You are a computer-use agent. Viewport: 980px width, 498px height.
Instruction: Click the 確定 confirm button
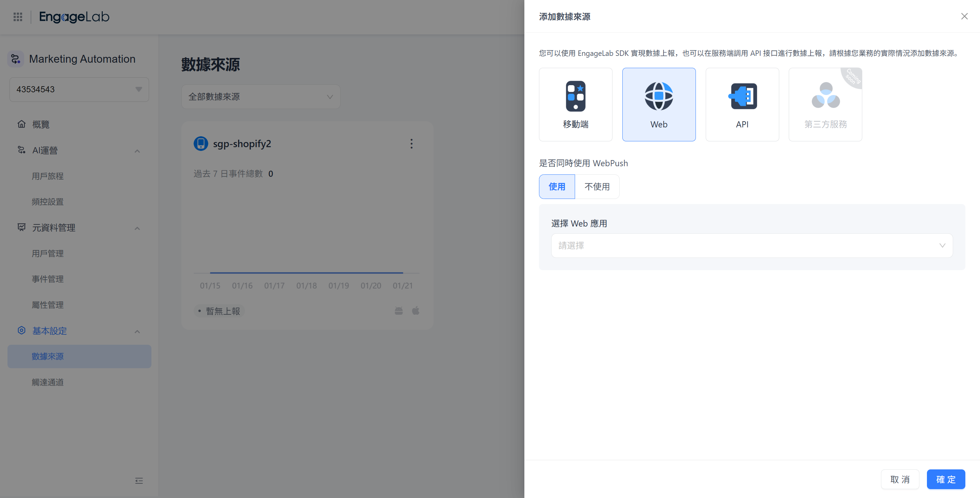coord(945,479)
